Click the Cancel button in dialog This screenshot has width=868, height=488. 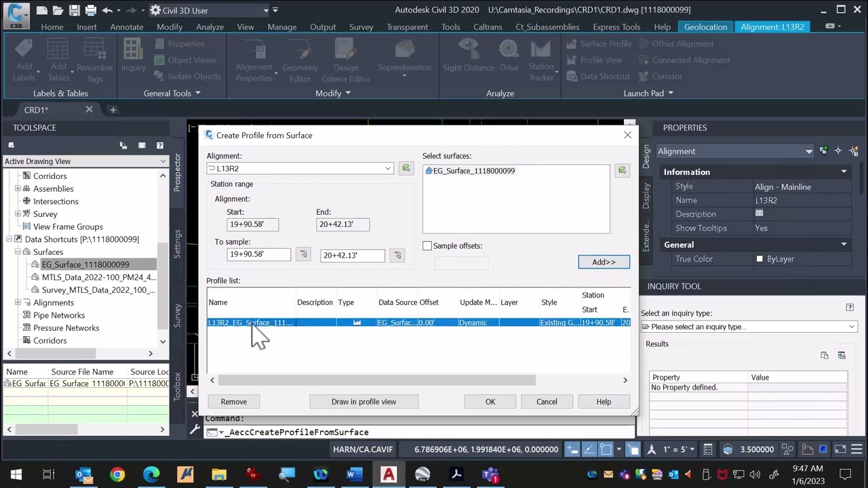[547, 402]
